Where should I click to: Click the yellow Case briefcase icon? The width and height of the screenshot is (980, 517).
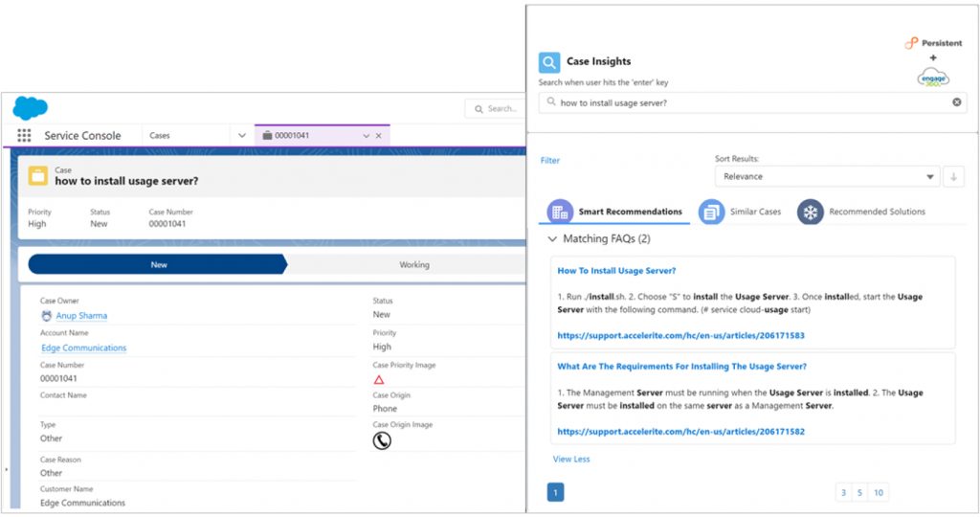(37, 175)
